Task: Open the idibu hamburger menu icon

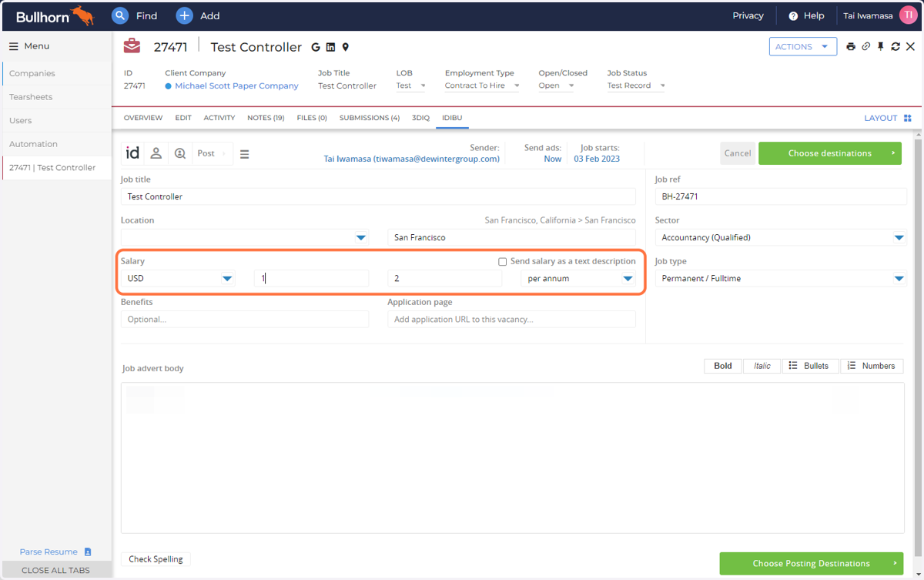Action: pos(244,154)
